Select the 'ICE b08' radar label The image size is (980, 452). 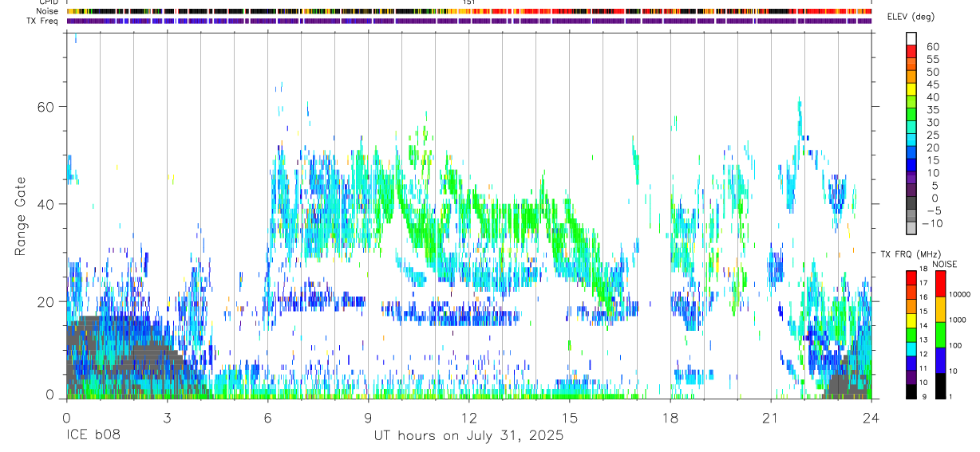point(95,436)
